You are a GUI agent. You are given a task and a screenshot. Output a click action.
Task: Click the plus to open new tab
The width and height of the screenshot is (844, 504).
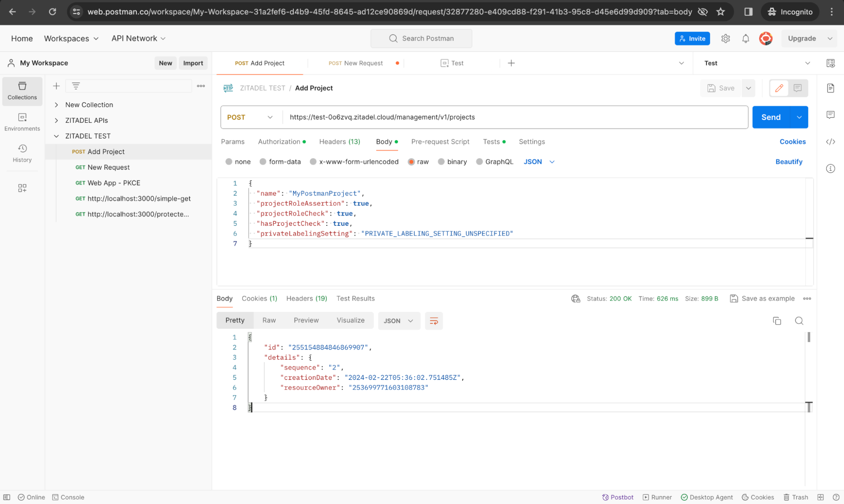511,63
